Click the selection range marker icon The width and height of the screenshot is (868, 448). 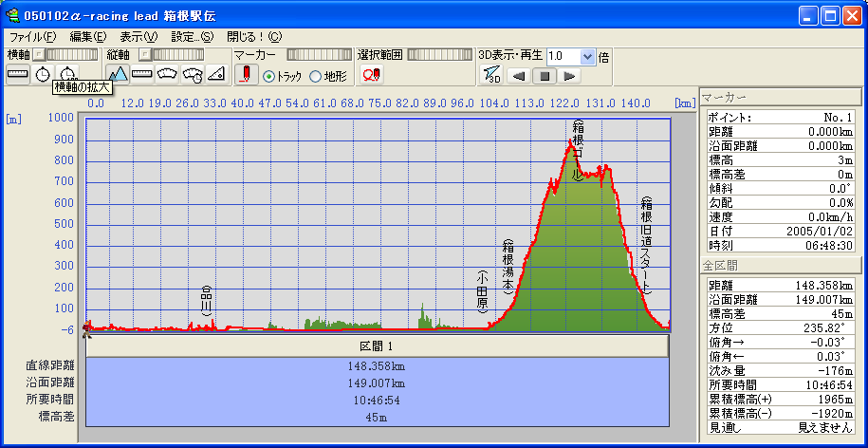pyautogui.click(x=371, y=75)
